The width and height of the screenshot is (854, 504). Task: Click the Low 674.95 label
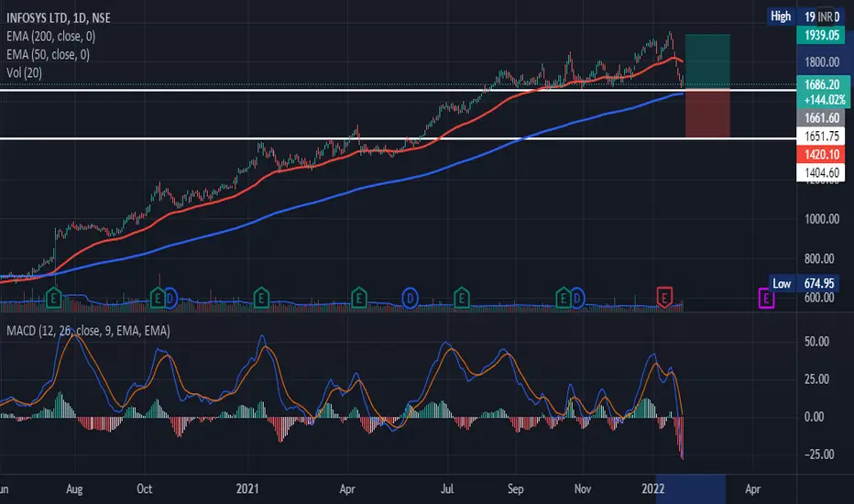(x=805, y=283)
